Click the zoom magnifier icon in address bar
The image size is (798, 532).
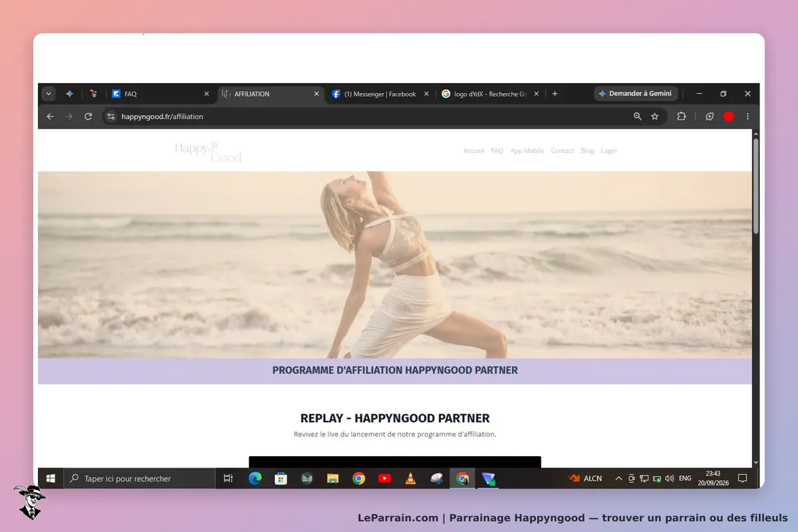[638, 116]
